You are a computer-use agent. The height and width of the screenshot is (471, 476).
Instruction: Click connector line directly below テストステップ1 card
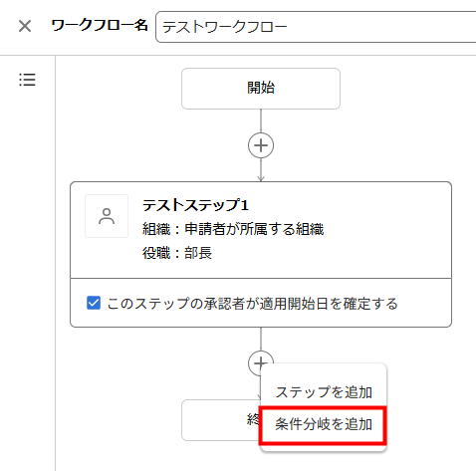(x=261, y=339)
